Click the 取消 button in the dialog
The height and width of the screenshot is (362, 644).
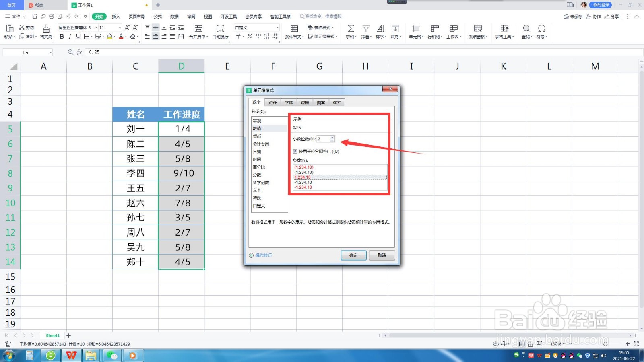382,255
